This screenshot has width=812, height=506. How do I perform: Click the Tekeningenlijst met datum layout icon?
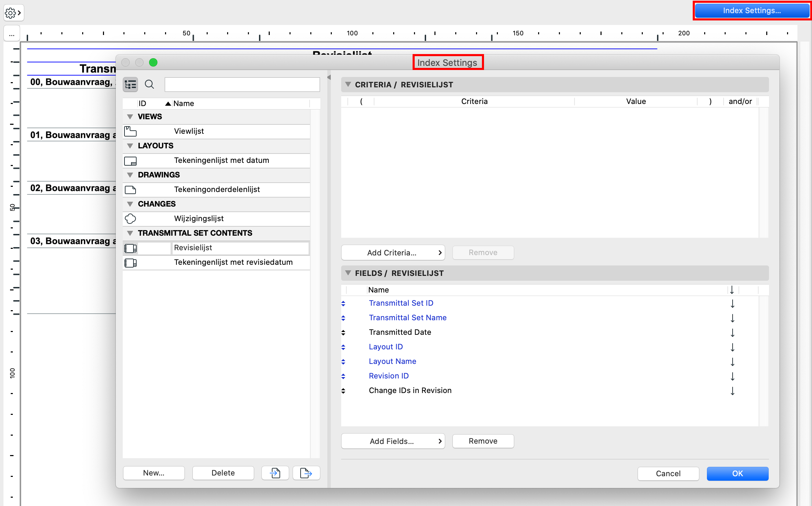130,160
